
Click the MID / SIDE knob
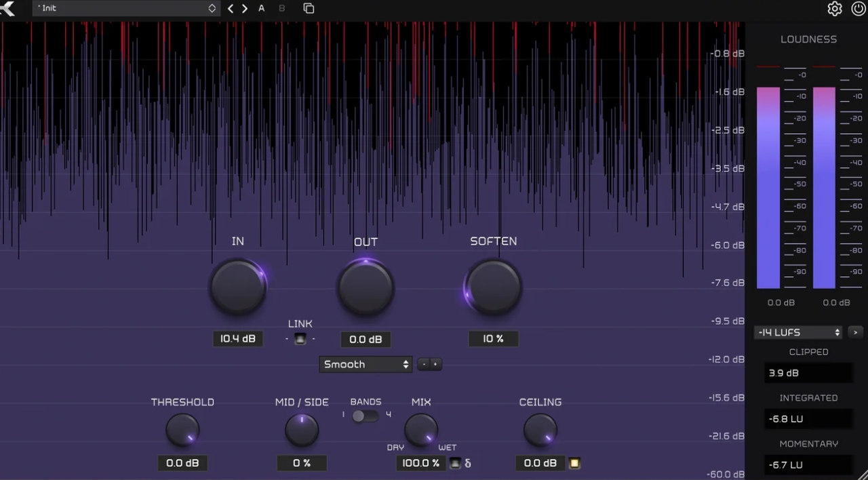pos(302,430)
